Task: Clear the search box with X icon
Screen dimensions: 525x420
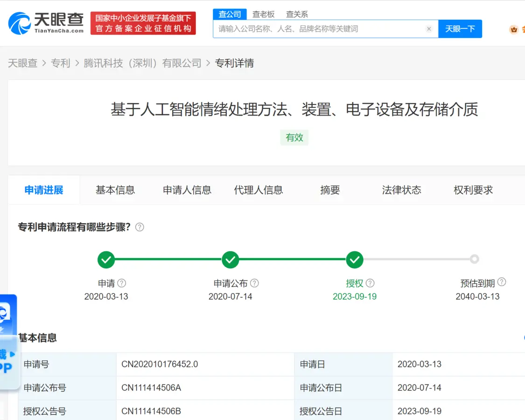Action: pos(429,29)
